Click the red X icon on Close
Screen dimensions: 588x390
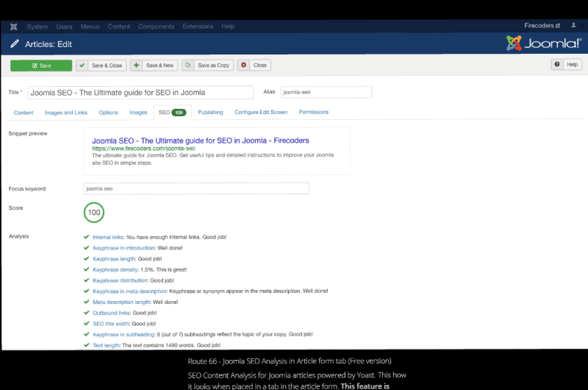tap(244, 65)
